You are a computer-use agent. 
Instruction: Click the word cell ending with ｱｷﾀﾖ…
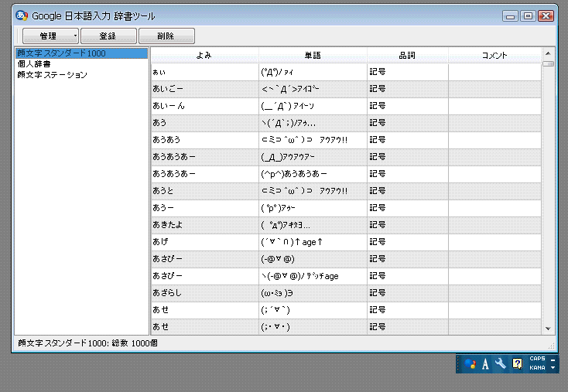pyautogui.click(x=313, y=225)
